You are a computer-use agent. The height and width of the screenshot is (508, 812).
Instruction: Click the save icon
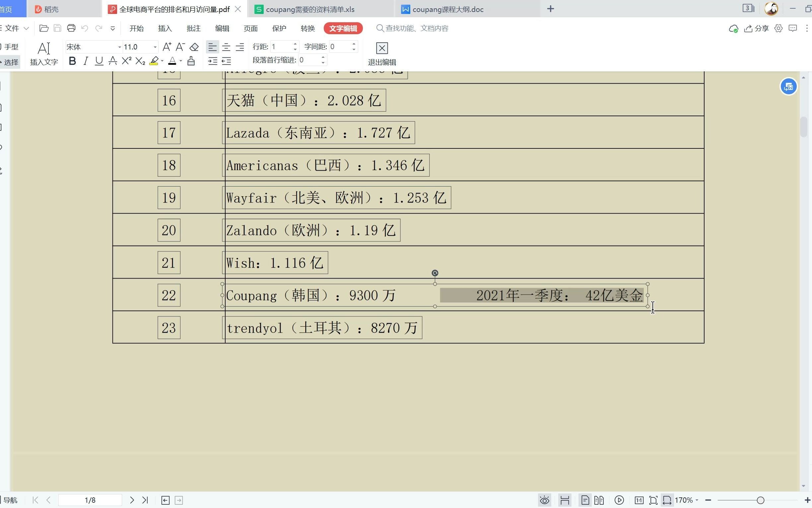[x=57, y=28]
